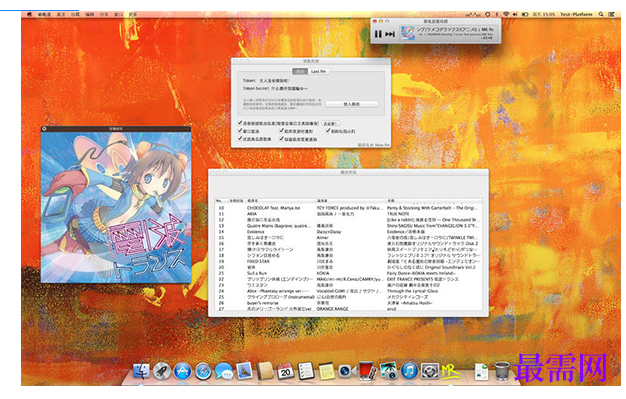Open Reminders checklist icon in Dock
626x399 pixels.
306,371
